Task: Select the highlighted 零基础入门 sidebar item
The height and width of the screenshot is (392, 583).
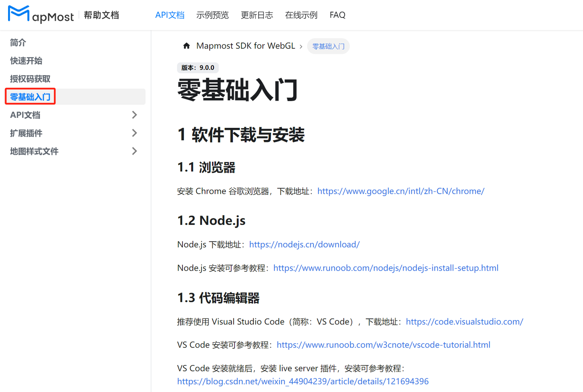Action: point(30,96)
